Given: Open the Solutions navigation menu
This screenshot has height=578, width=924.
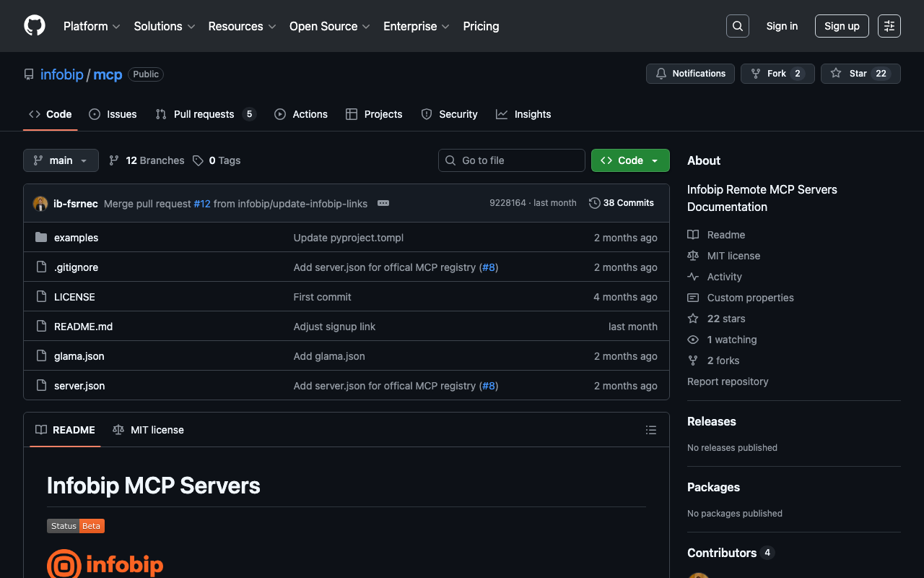Looking at the screenshot, I should point(164,26).
